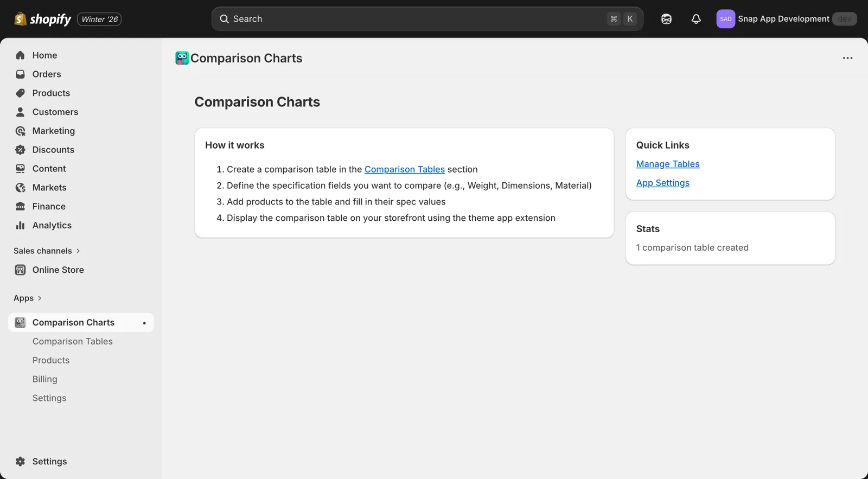Open the three-dot more actions menu
The image size is (868, 479).
(x=847, y=58)
